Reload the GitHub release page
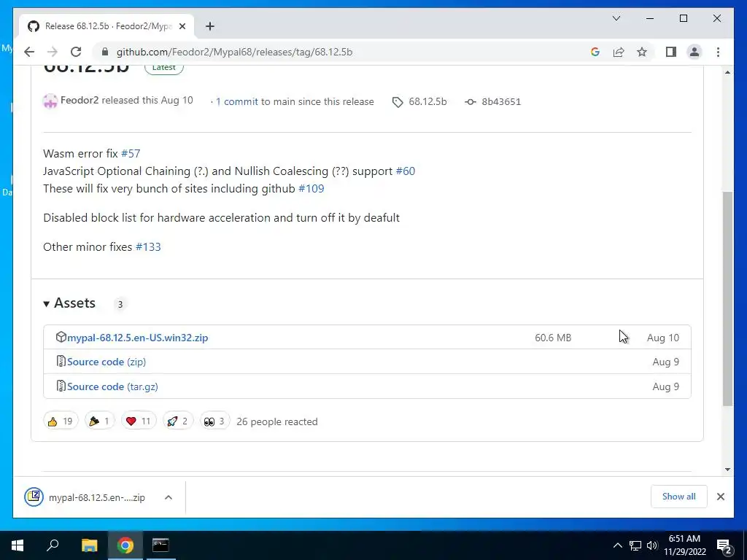Screen dimensions: 747x560 tap(76, 52)
